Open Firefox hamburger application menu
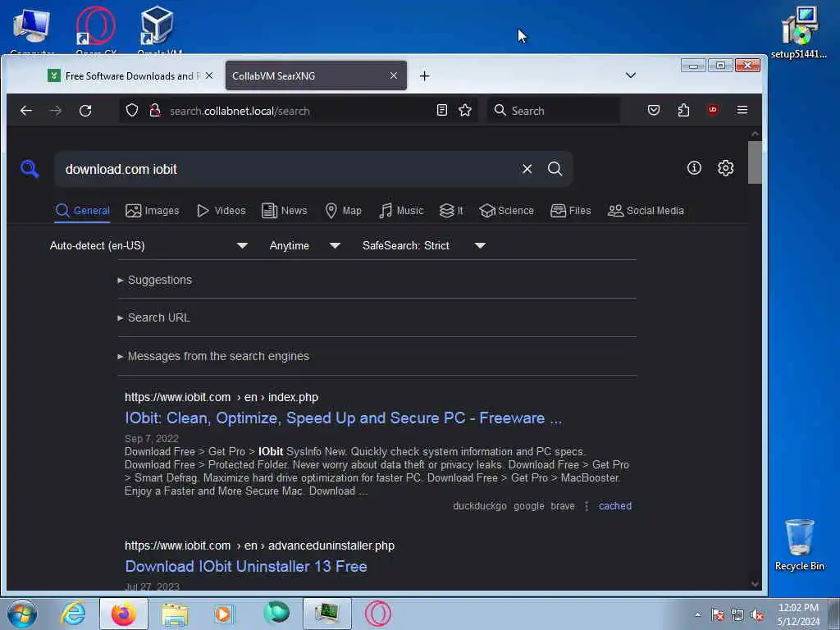Screen dimensions: 840x630 (742, 110)
